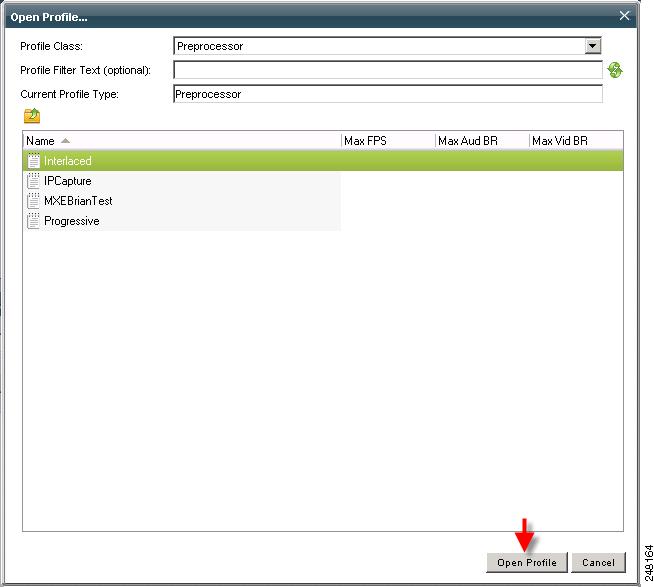Click the Progressive profile document icon
This screenshot has height=587, width=654.
pyautogui.click(x=33, y=221)
